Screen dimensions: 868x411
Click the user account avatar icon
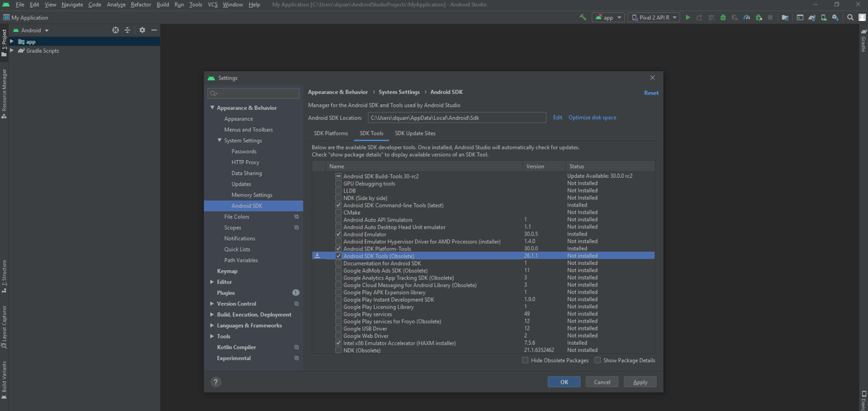coord(862,18)
